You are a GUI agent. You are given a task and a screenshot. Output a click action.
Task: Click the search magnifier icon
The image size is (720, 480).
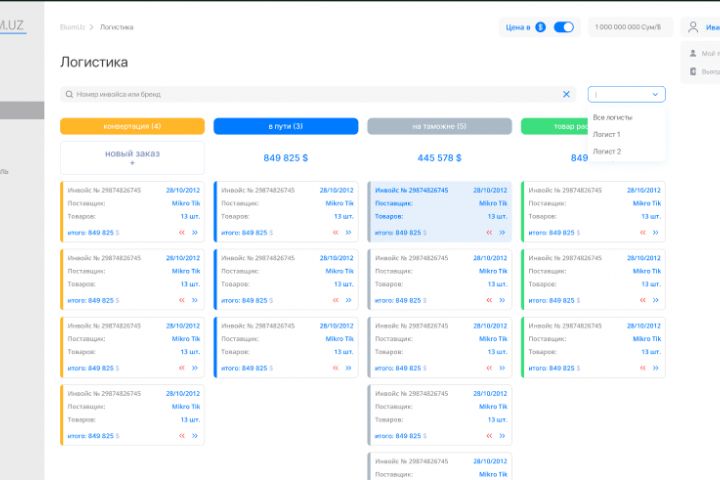tap(69, 94)
